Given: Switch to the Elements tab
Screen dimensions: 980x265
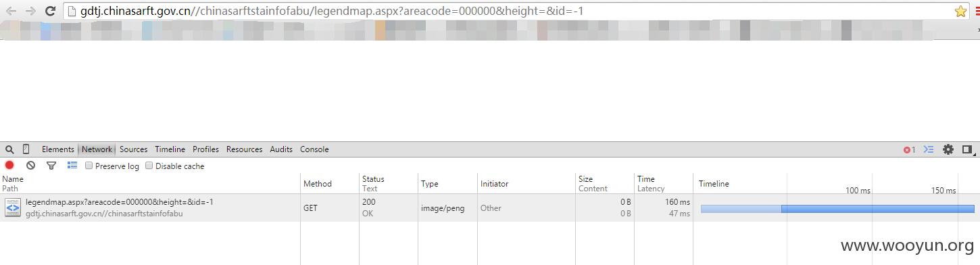Looking at the screenshot, I should (58, 149).
